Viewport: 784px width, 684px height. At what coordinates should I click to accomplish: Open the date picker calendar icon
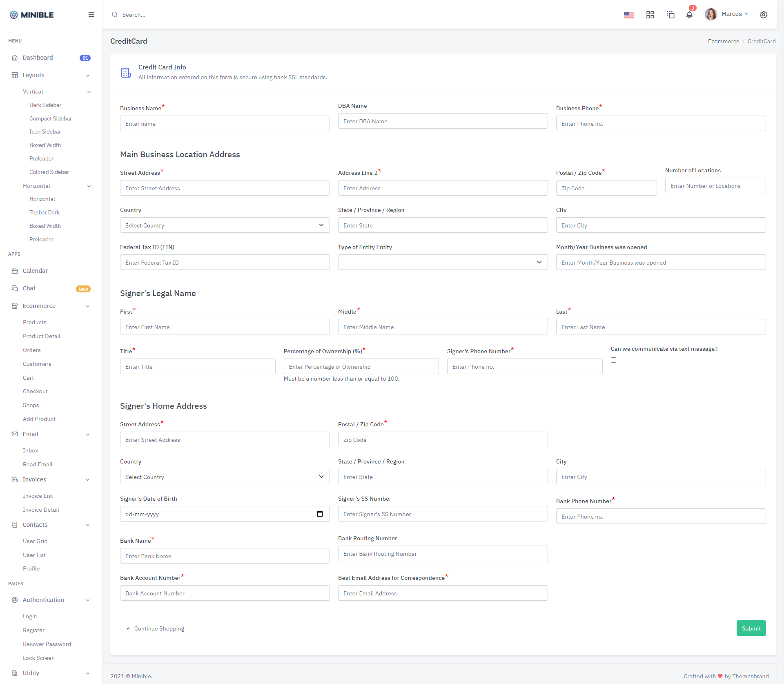(x=320, y=514)
